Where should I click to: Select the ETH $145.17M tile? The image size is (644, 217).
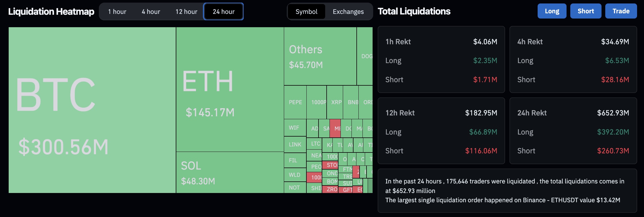point(230,89)
